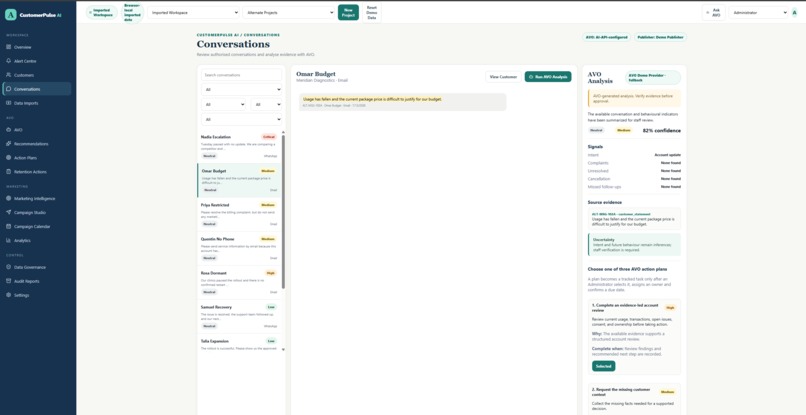This screenshot has height=415, width=806.
Task: Click the Marketing Intelligence globe icon
Action: click(x=9, y=199)
